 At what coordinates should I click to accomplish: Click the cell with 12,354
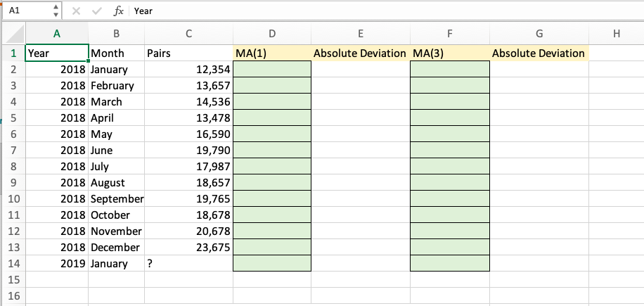pyautogui.click(x=188, y=70)
